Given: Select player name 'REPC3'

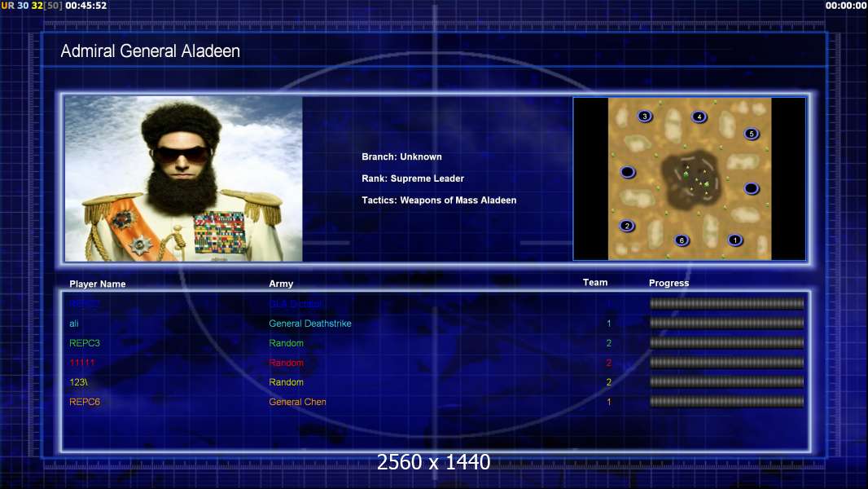Looking at the screenshot, I should [x=85, y=343].
